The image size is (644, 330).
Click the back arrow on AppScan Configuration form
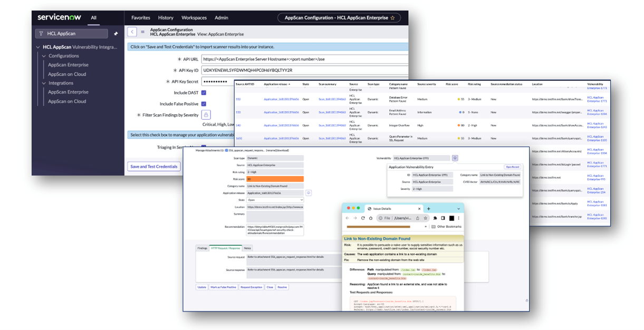(132, 32)
